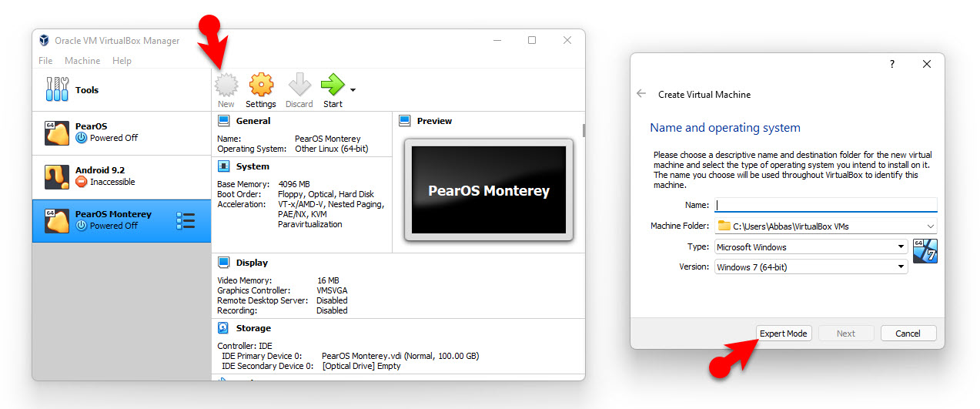980x409 pixels.
Task: Click the PearOS Monterey Powered Off status icon
Action: point(82,226)
